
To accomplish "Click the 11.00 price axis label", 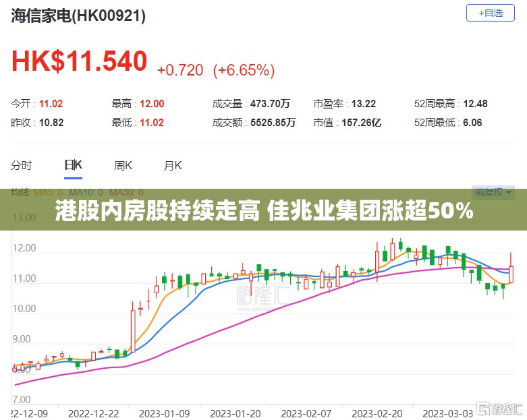I will (24, 278).
